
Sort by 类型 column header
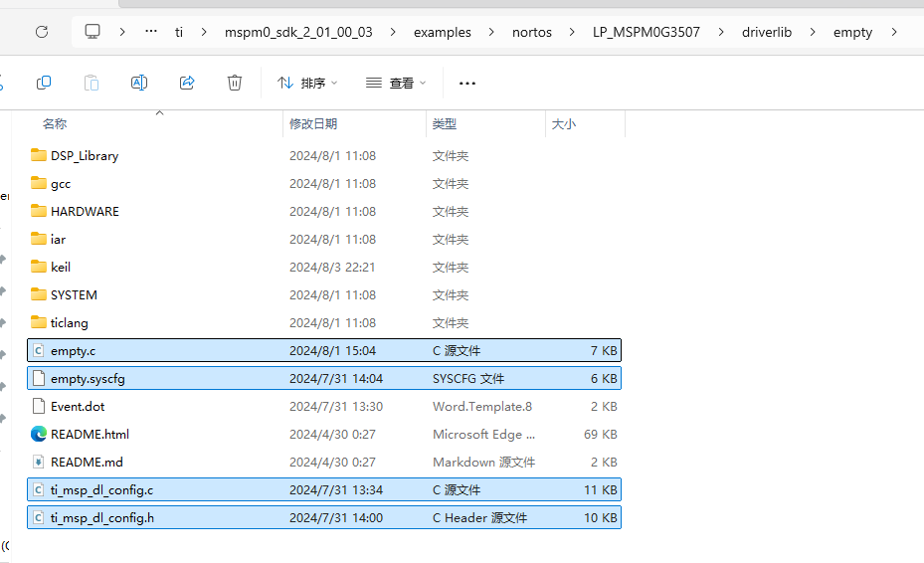[x=445, y=123]
